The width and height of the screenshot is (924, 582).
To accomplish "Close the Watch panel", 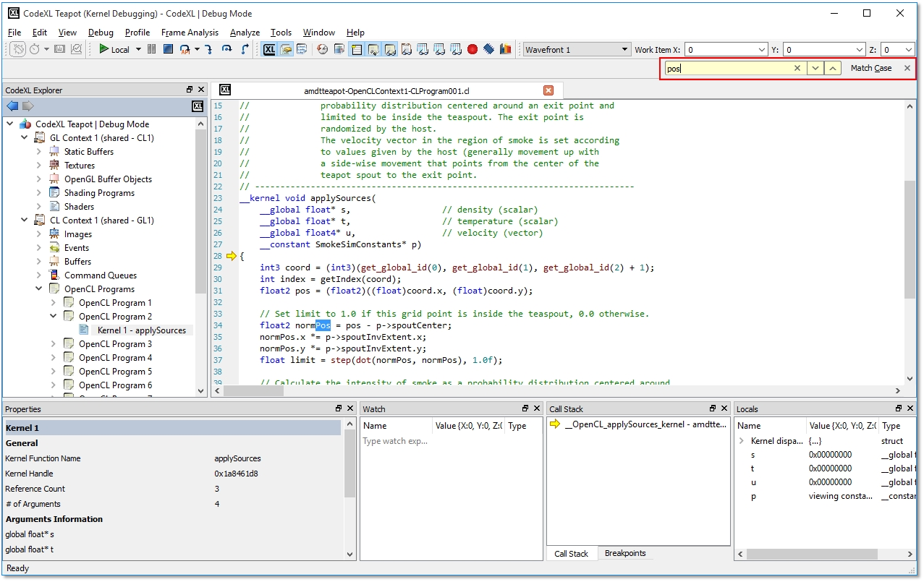I will point(537,408).
